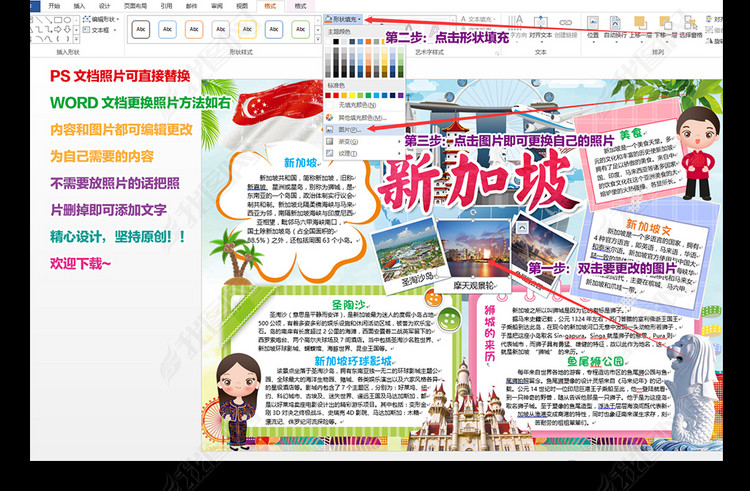Viewport: 750px width, 491px height.
Task: Pick the right block arrow shape
Action: 58,30
